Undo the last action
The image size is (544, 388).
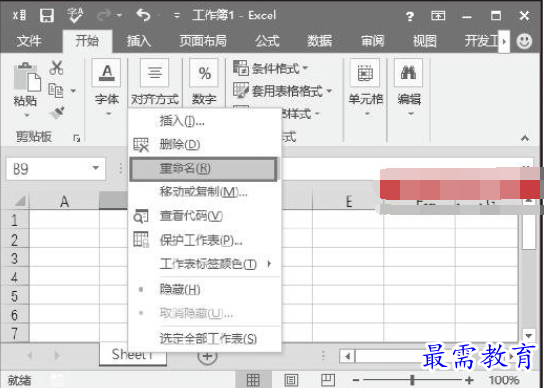(143, 15)
